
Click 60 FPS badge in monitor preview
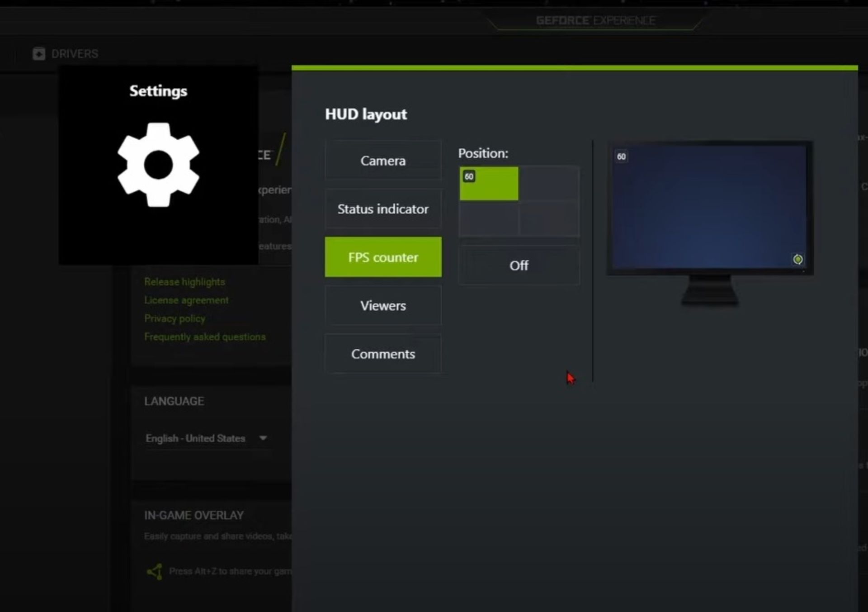621,157
